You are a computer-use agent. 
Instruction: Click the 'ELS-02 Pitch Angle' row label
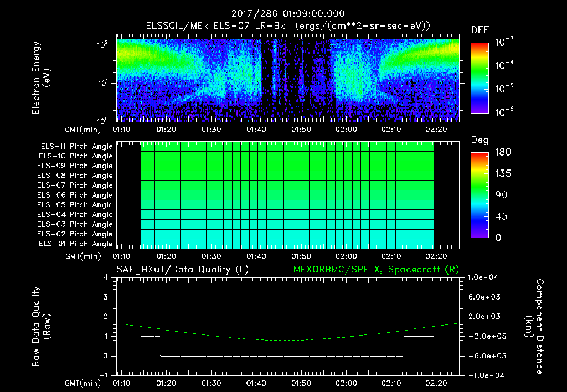point(75,234)
